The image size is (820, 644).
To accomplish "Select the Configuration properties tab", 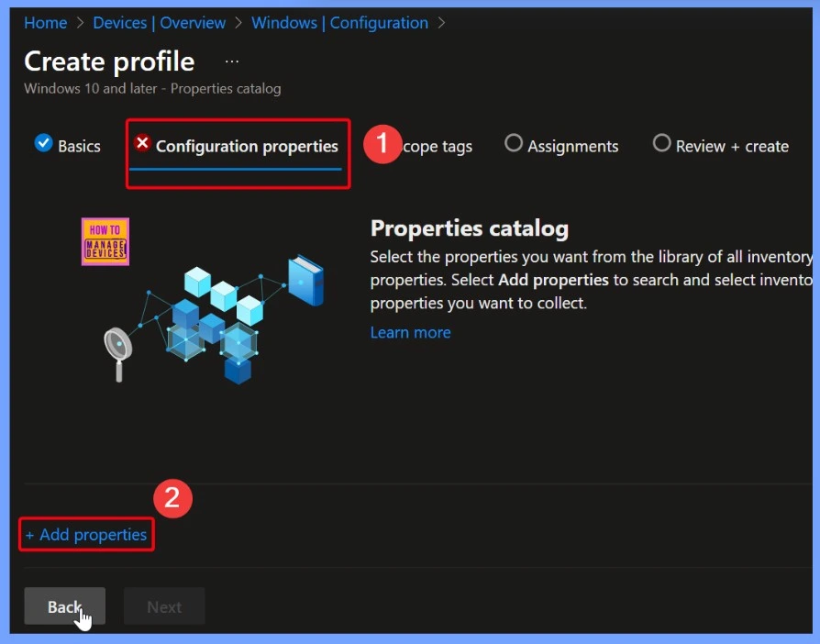I will pyautogui.click(x=236, y=147).
